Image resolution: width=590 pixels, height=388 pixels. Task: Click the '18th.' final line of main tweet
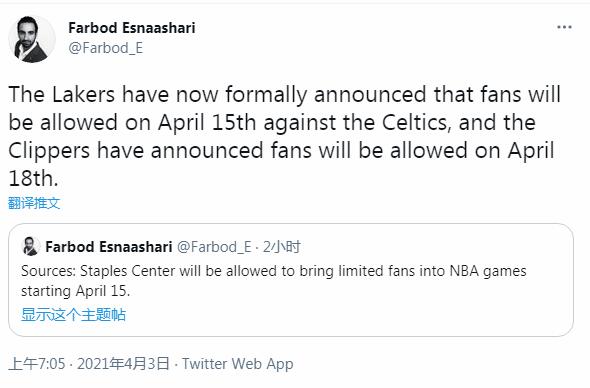(x=33, y=178)
